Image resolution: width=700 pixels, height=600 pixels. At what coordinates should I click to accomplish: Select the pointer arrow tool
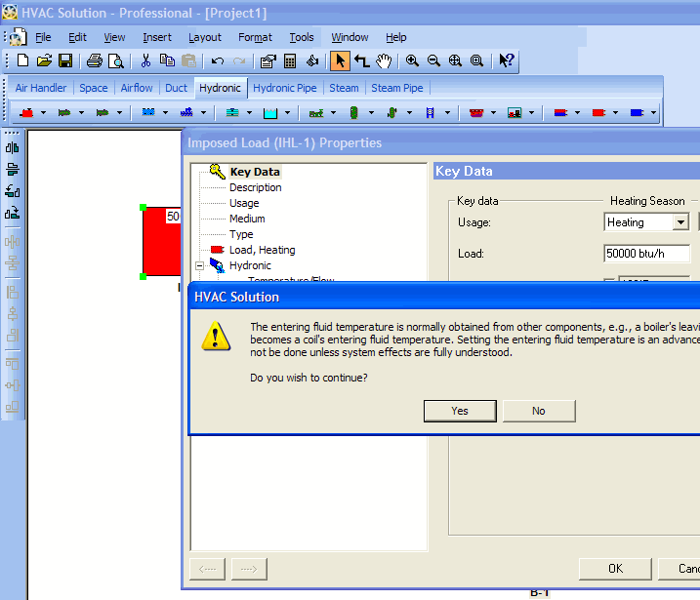tap(340, 60)
